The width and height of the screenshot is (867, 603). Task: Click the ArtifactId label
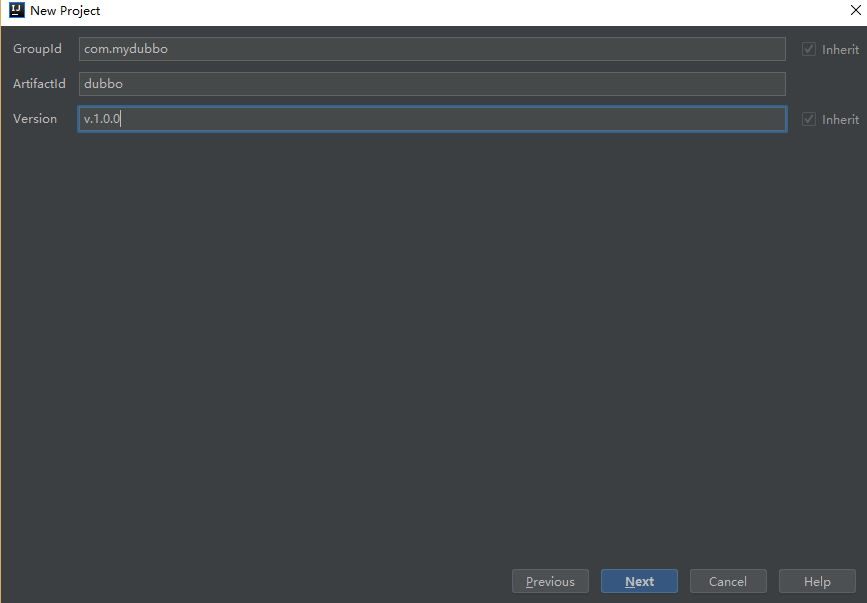tap(39, 84)
